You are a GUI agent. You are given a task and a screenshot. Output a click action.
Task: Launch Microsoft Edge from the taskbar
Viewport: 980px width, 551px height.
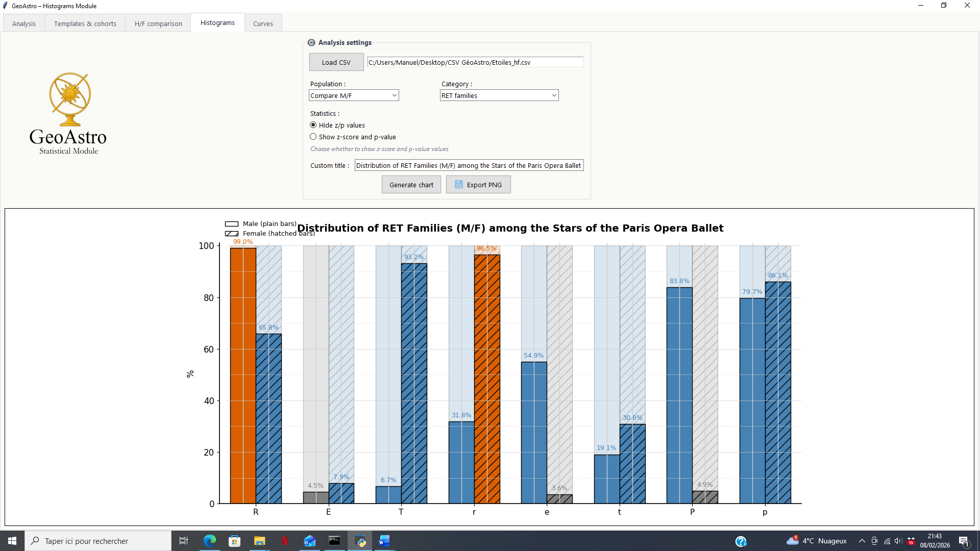tap(210, 541)
